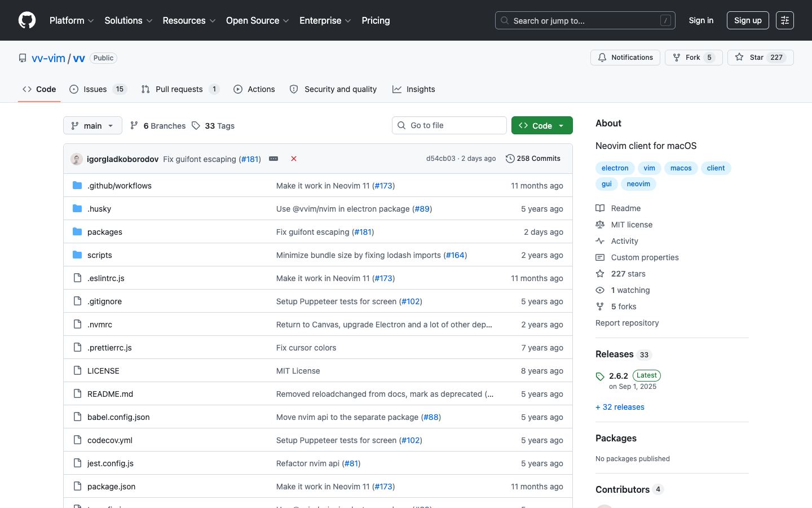Image resolution: width=812 pixels, height=508 pixels.
Task: Open the codecov.yml file
Action: pos(110,440)
